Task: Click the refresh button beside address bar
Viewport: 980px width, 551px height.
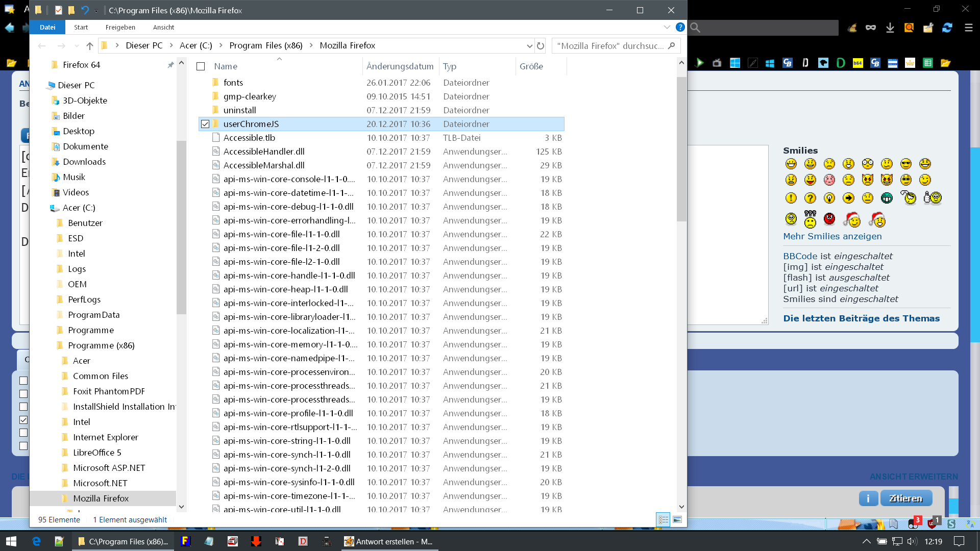Action: (x=541, y=46)
